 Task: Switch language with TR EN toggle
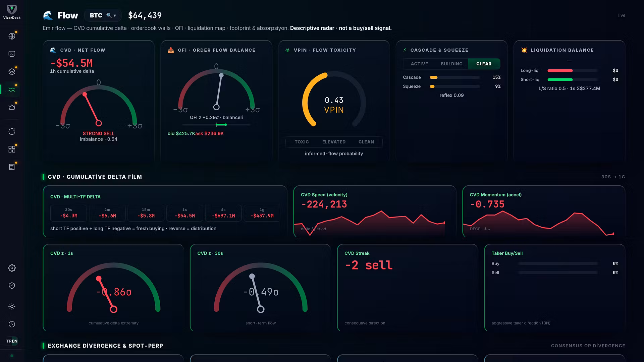click(x=12, y=341)
